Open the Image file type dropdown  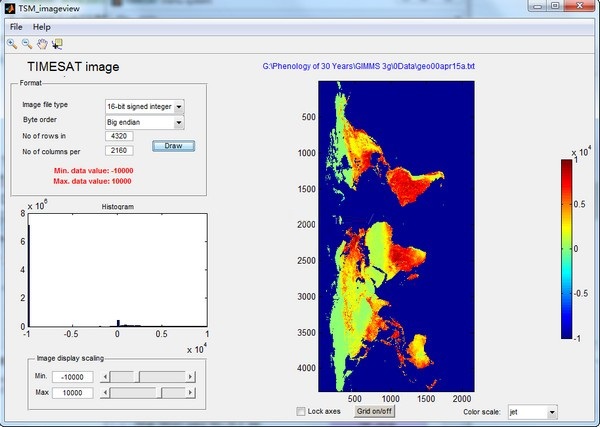144,105
